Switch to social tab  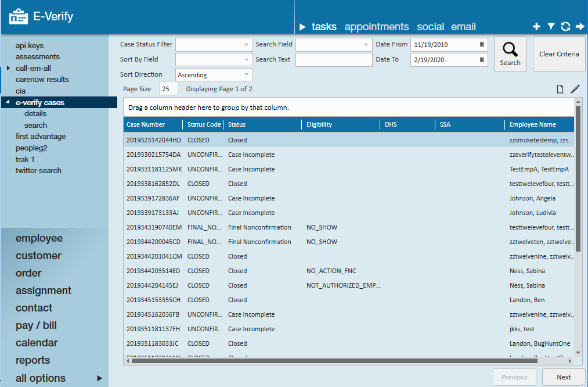tap(431, 27)
